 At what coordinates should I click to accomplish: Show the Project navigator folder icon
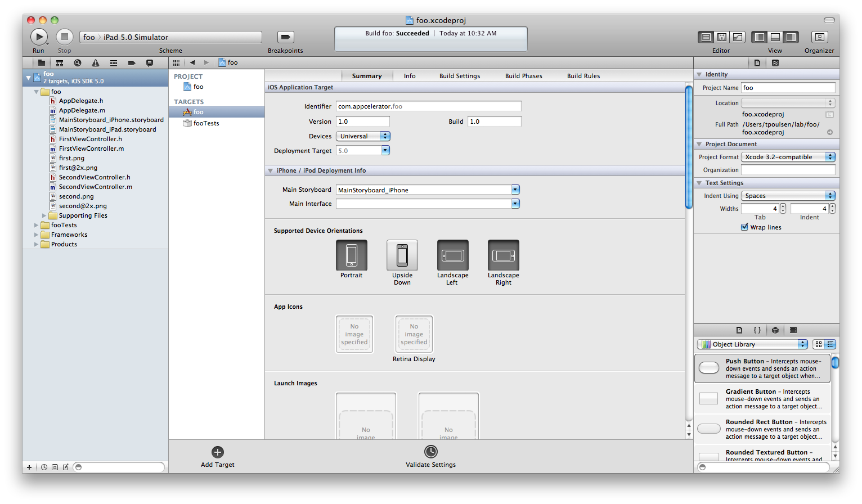coord(42,63)
